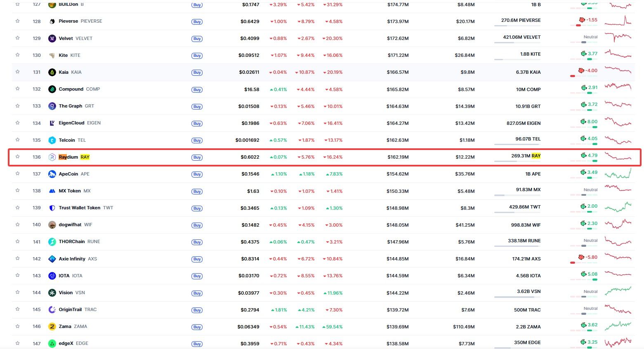644x349 pixels.
Task: Click Zama's 24h volume $110.49M
Action: [x=464, y=327]
